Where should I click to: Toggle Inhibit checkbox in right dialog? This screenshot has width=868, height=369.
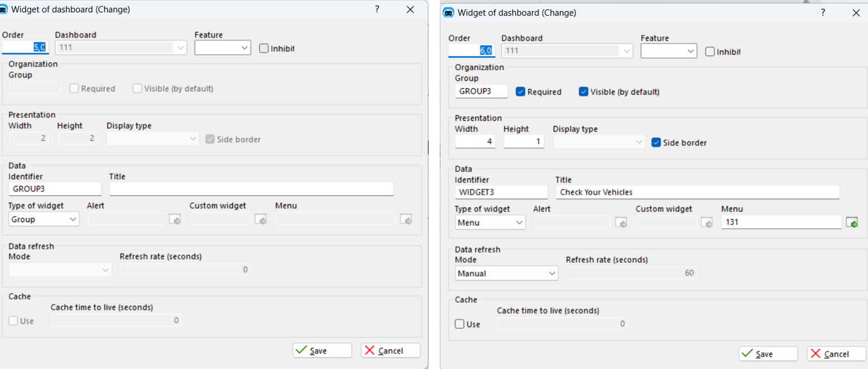click(x=710, y=51)
